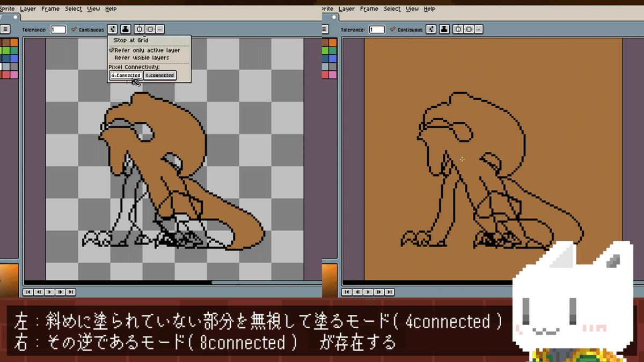Go to previous frame in left window
644x362 pixels.
(39, 292)
